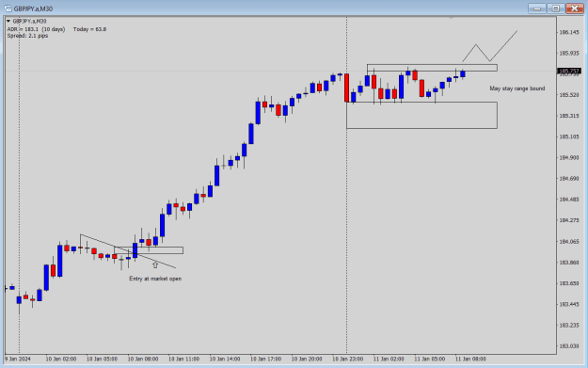Screen dimensions: 588x368
Task: Click the 185.315 price axis label
Action: 569,116
